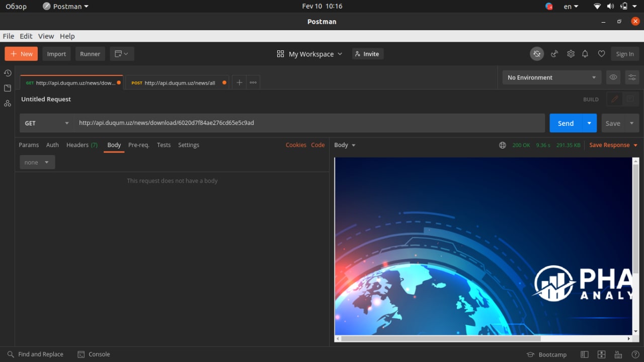Open the request Settings tab
Viewport: 644px width, 362px height.
point(189,145)
